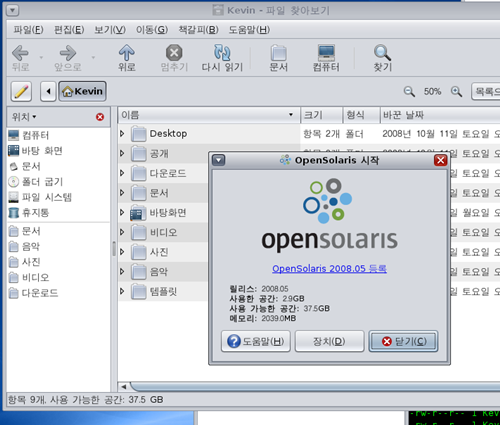Reload the folder with 다시 읽기

pos(222,58)
